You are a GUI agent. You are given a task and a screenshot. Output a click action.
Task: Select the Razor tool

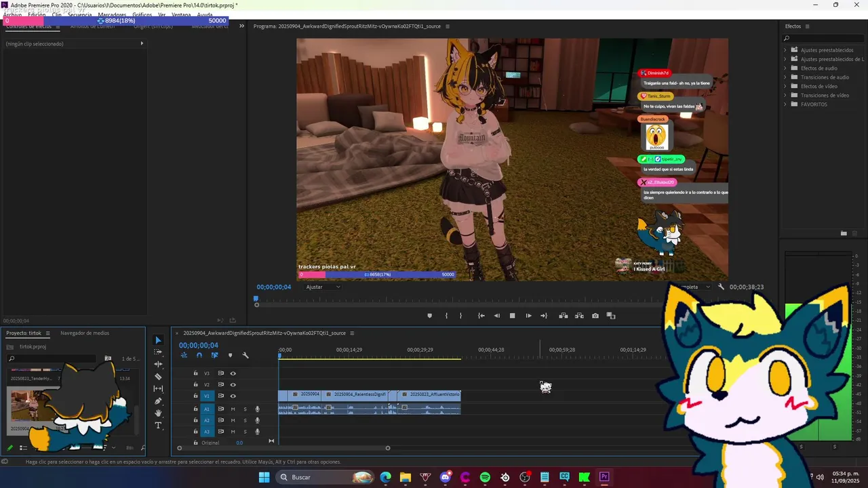tap(159, 376)
